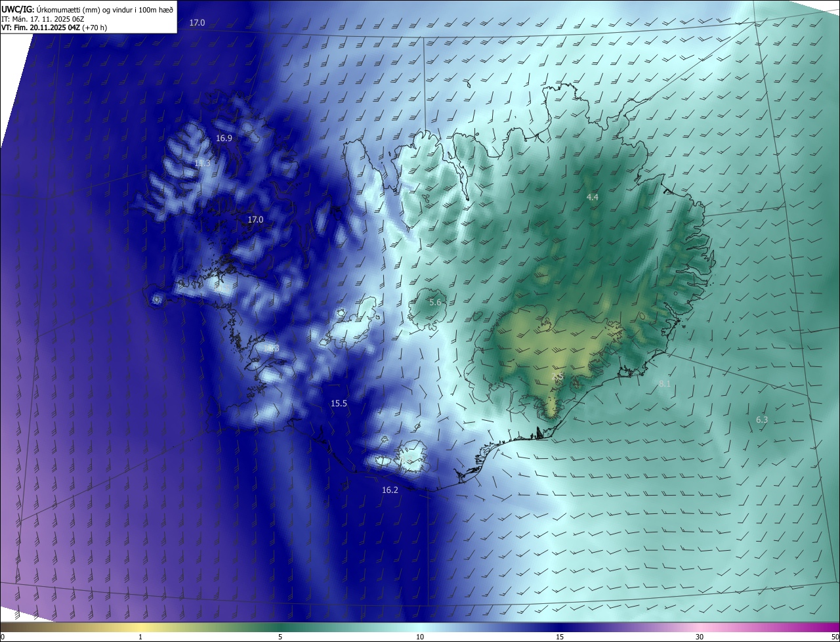This screenshot has height=642, width=840.
Task: Click the 15.5 value in south-west Iceland
Action: (x=339, y=404)
